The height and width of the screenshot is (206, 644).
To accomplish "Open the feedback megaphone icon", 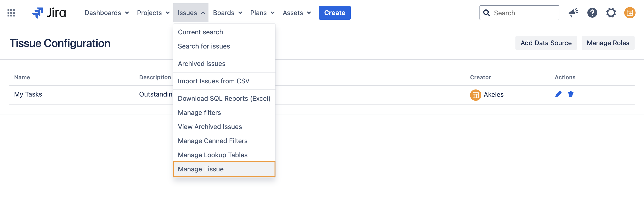I will click(573, 13).
